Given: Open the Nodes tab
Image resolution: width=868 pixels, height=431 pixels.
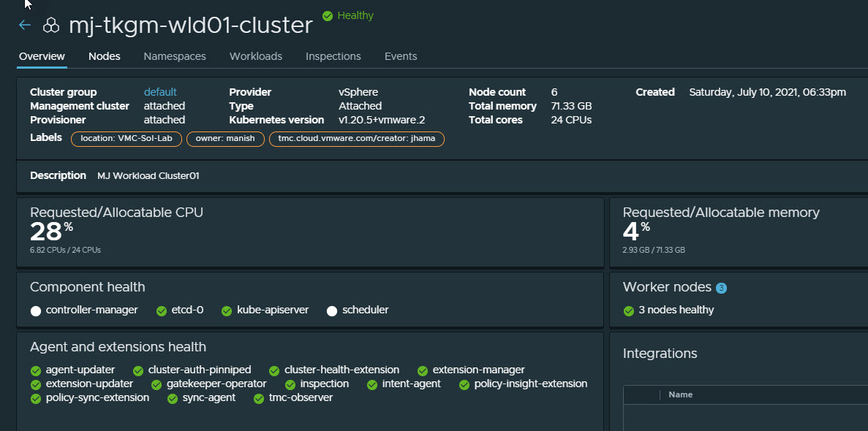Looking at the screenshot, I should [x=104, y=56].
